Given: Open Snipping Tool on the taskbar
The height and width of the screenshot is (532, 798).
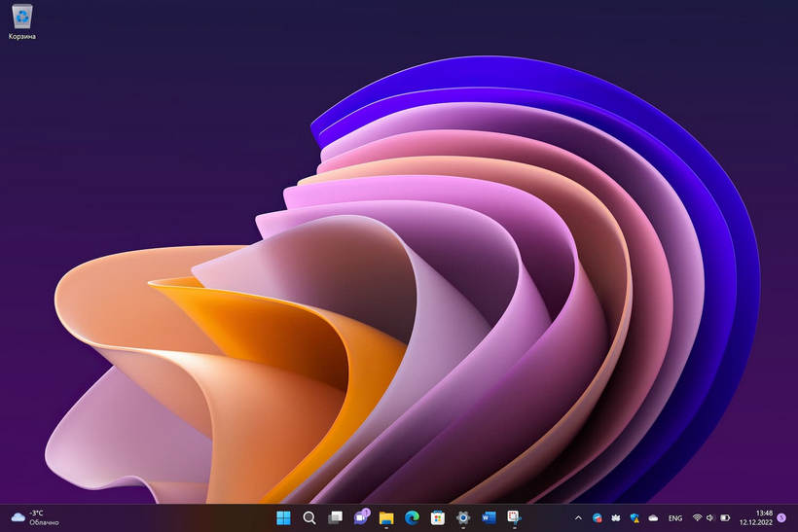Looking at the screenshot, I should (x=514, y=517).
